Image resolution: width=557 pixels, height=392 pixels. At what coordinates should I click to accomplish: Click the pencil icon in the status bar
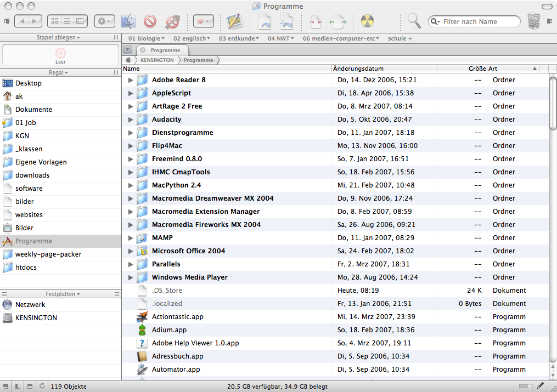[541, 386]
